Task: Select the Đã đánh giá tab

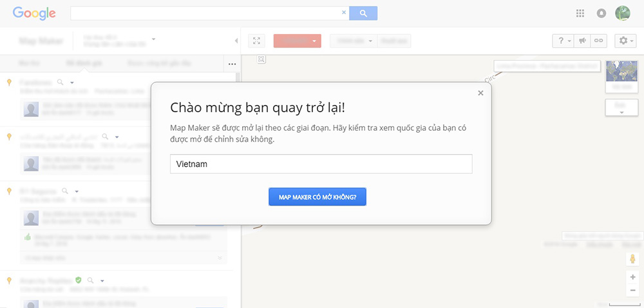Action: coord(84,63)
